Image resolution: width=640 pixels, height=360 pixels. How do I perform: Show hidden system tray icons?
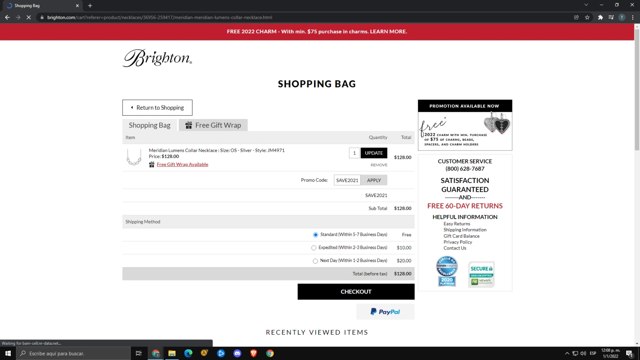[x=567, y=353]
